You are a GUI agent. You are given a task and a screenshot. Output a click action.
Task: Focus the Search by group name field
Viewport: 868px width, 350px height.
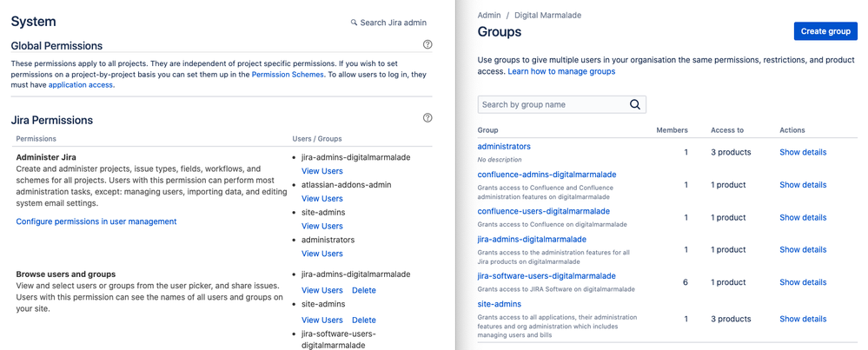pyautogui.click(x=562, y=104)
